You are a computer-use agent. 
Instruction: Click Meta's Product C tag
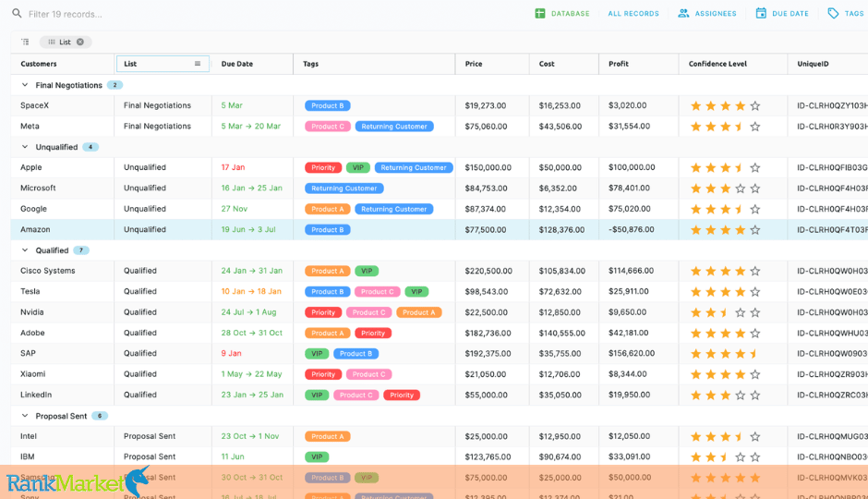point(327,127)
